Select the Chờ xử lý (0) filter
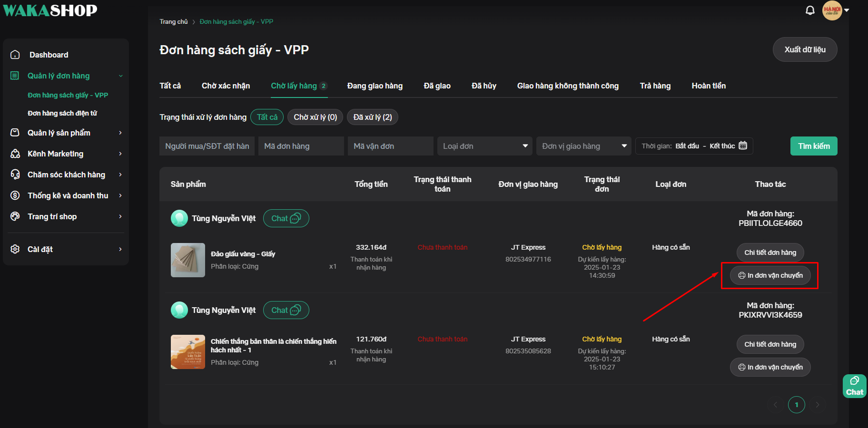The height and width of the screenshot is (428, 868). (x=315, y=117)
